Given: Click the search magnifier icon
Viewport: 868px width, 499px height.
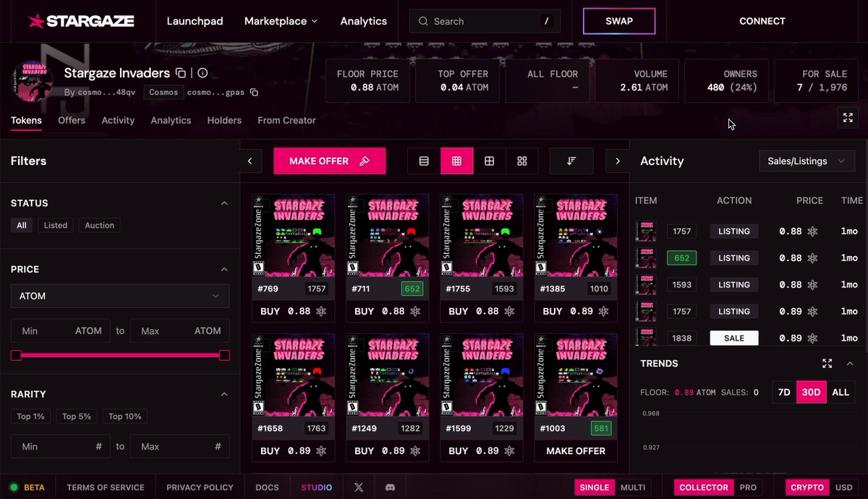Looking at the screenshot, I should [423, 21].
